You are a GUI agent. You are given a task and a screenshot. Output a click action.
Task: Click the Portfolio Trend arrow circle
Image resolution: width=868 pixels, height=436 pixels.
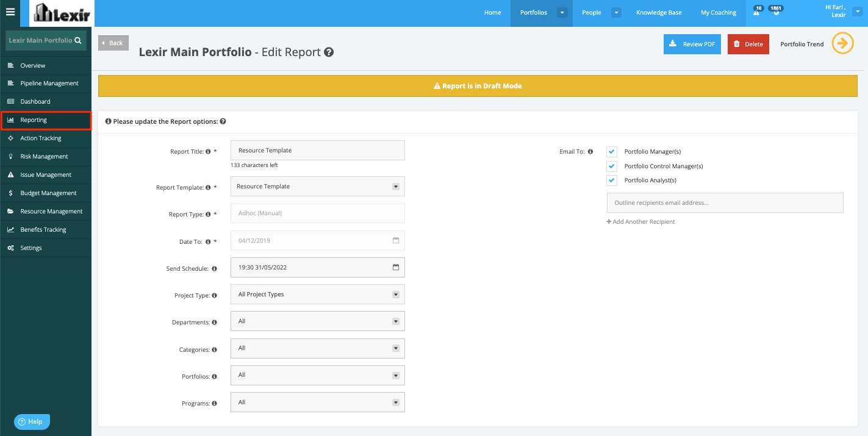[843, 43]
